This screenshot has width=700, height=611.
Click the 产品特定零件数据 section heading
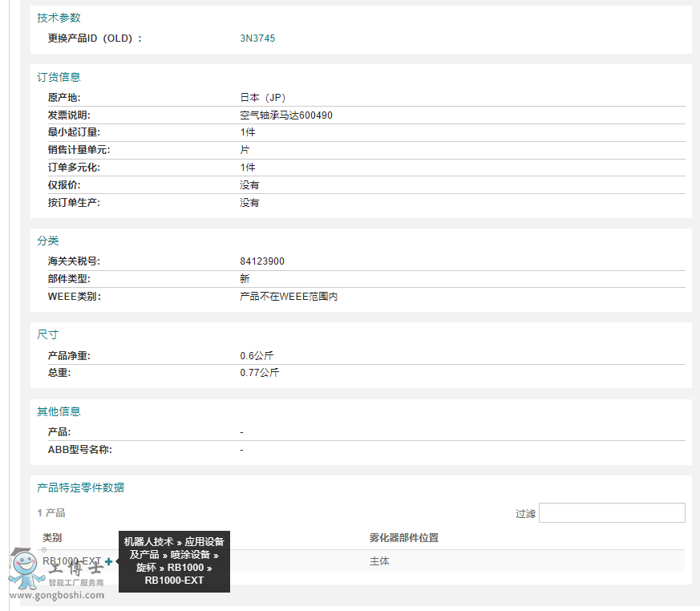tap(82, 487)
